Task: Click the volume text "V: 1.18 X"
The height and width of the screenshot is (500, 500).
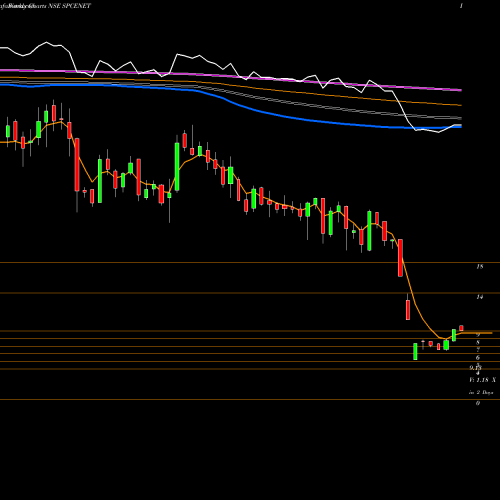Action: [482, 380]
